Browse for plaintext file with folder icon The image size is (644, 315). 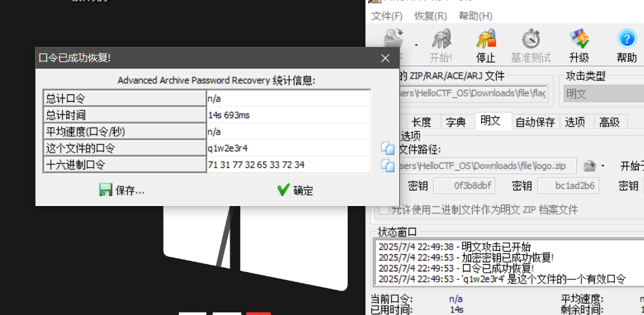[590, 165]
